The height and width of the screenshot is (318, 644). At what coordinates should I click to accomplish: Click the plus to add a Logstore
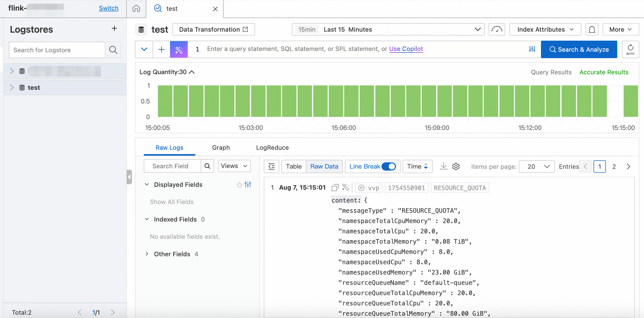114,29
